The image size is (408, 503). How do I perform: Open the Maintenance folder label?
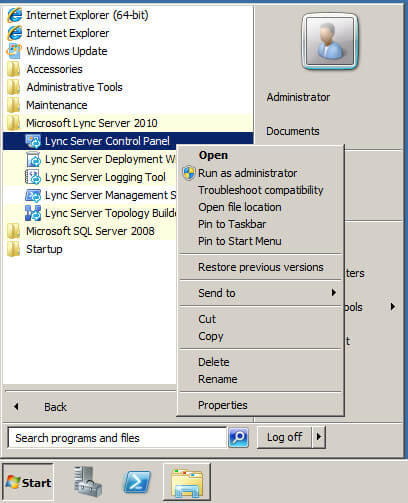point(57,105)
